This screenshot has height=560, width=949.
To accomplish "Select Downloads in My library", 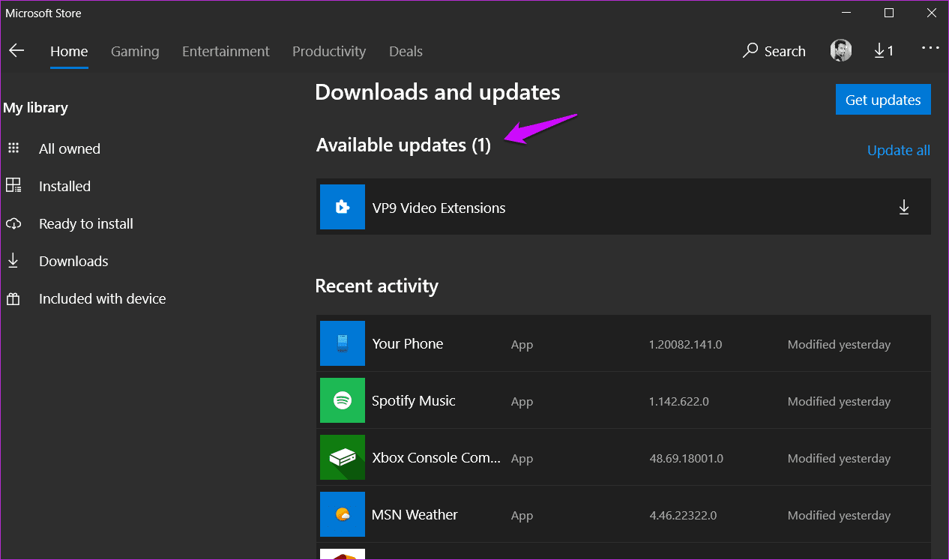I will point(73,261).
